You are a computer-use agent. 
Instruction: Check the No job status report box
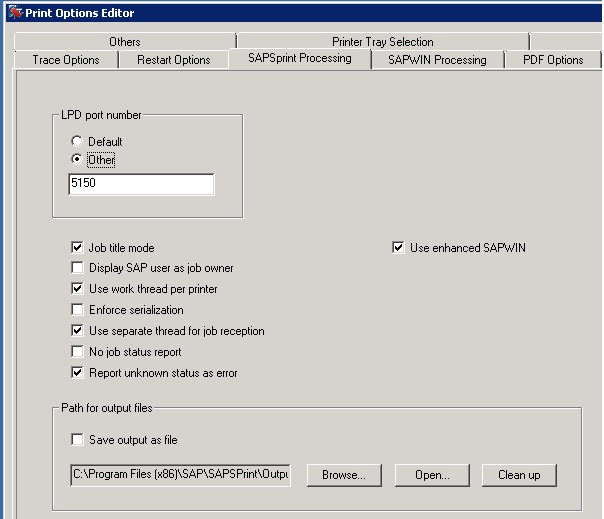pyautogui.click(x=78, y=352)
